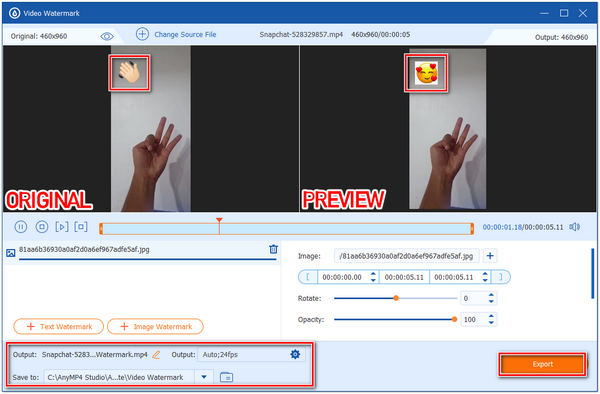The height and width of the screenshot is (394, 600).
Task: Click the timeline progress bar
Action: coord(286,229)
